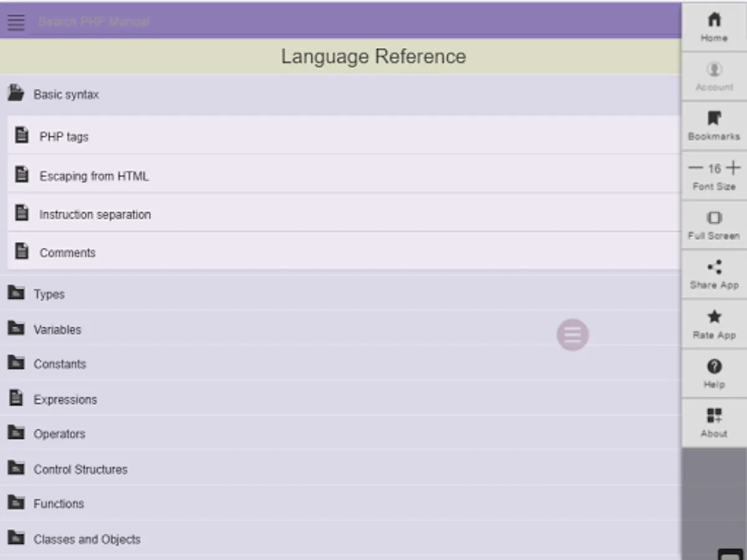Image resolution: width=747 pixels, height=560 pixels.
Task: Go to Home from the side panel
Action: pyautogui.click(x=714, y=27)
